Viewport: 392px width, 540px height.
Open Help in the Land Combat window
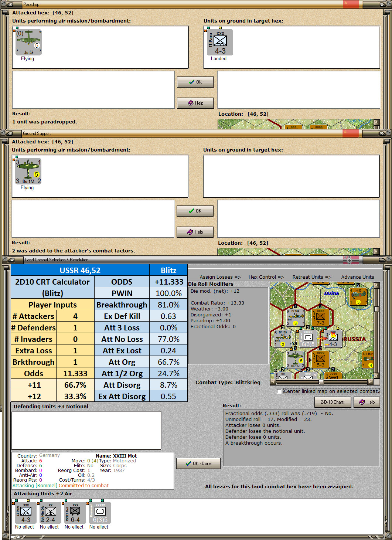pyautogui.click(x=367, y=402)
